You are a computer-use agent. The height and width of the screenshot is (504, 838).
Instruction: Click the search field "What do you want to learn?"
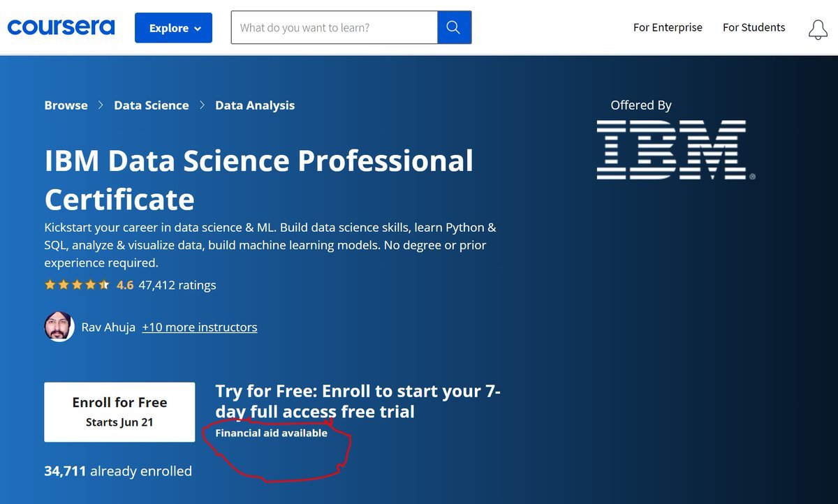(x=335, y=28)
